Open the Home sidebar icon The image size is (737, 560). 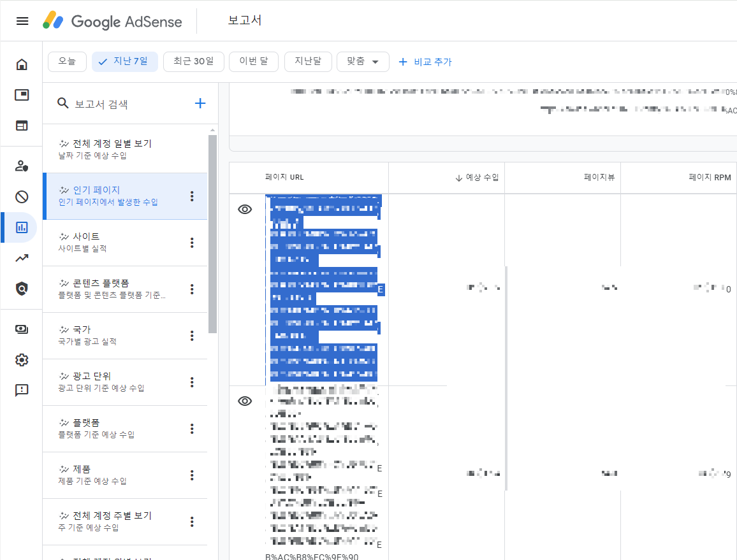[x=22, y=64]
